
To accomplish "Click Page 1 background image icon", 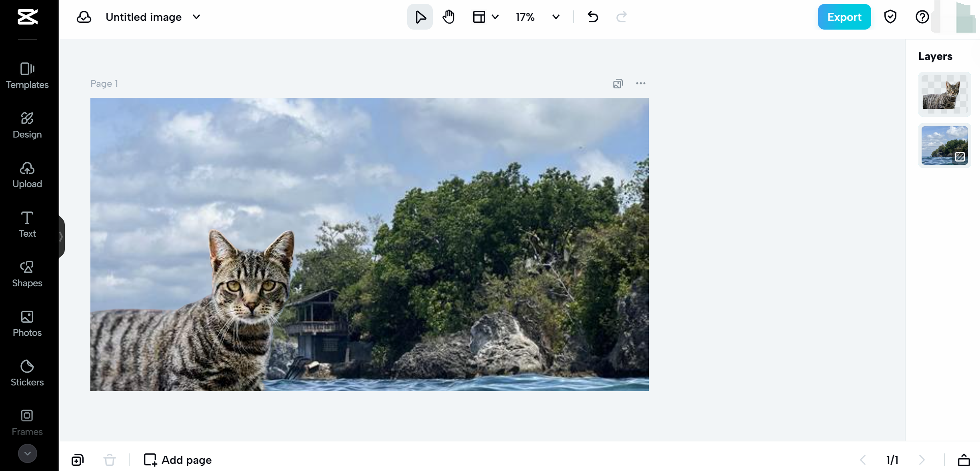I will click(x=618, y=84).
